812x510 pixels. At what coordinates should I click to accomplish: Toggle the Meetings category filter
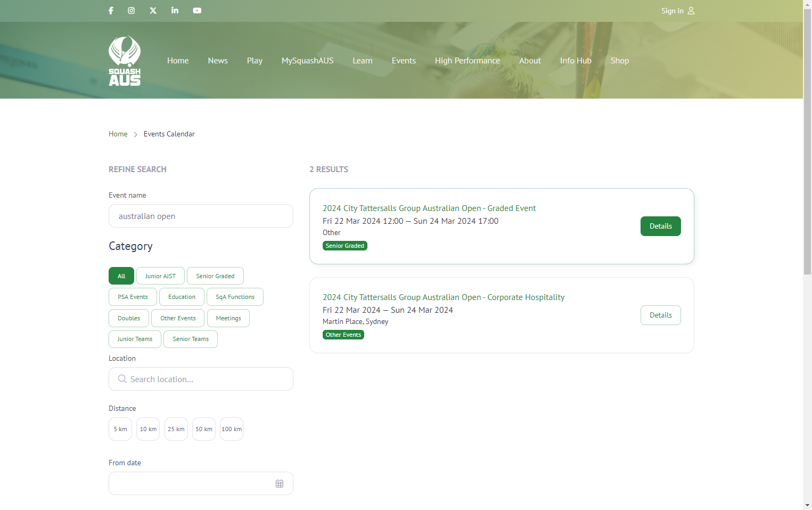pos(228,318)
